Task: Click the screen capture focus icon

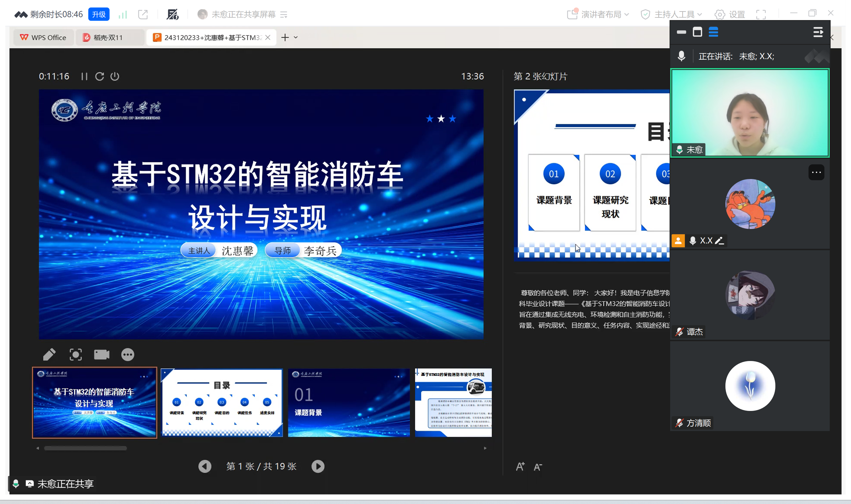Action: click(x=75, y=355)
